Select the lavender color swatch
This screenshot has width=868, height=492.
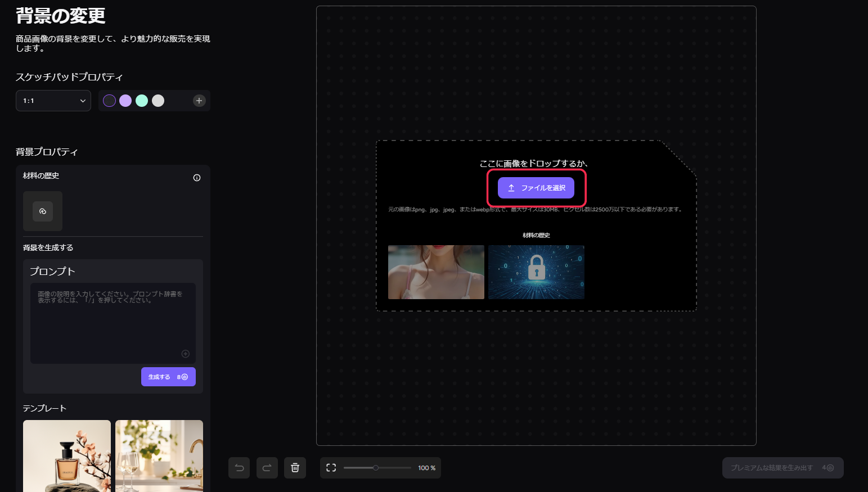point(125,101)
